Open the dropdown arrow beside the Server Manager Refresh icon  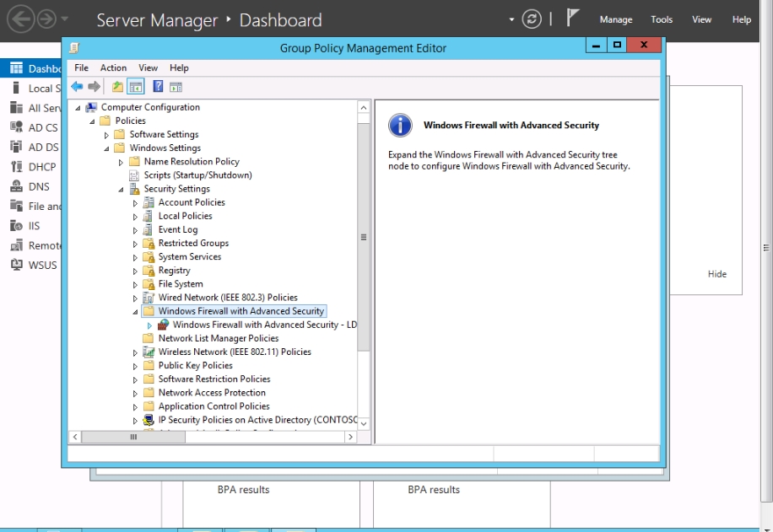511,19
